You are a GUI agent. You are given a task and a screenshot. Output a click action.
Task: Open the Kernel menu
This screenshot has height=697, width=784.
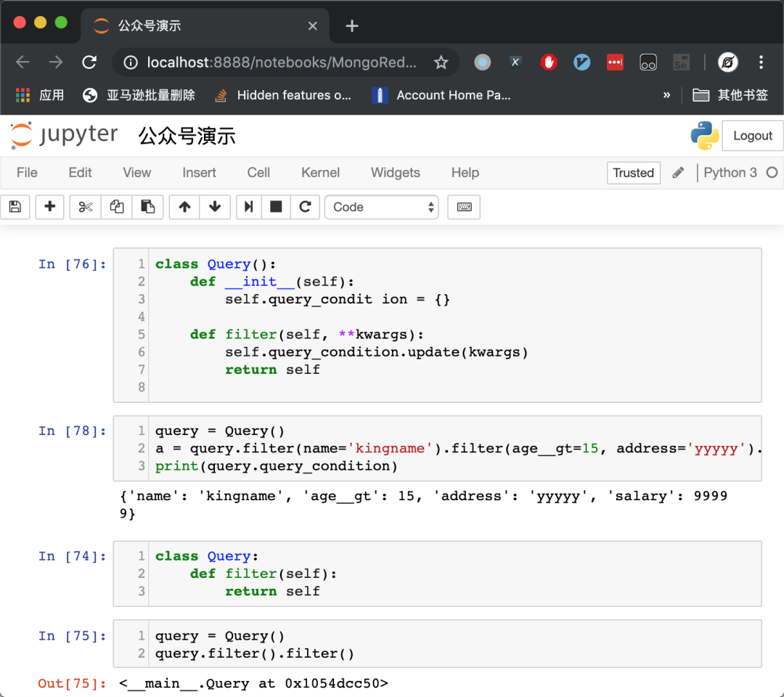[x=320, y=173]
